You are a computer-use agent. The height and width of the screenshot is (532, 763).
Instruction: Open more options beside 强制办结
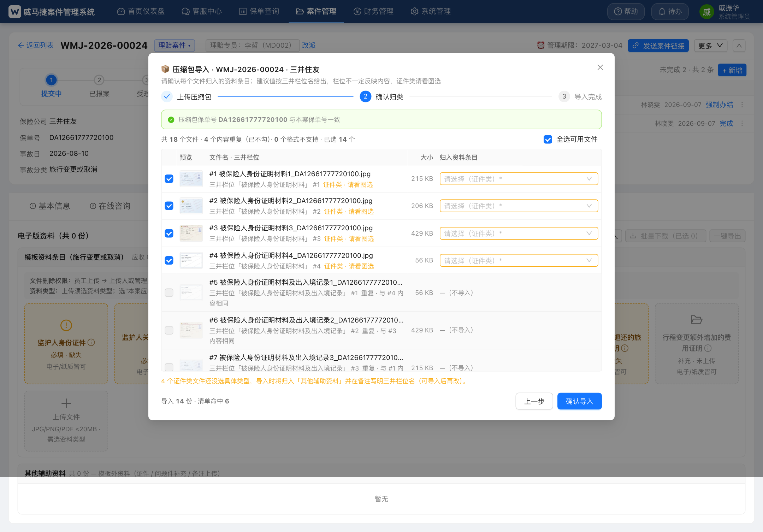pyautogui.click(x=742, y=105)
